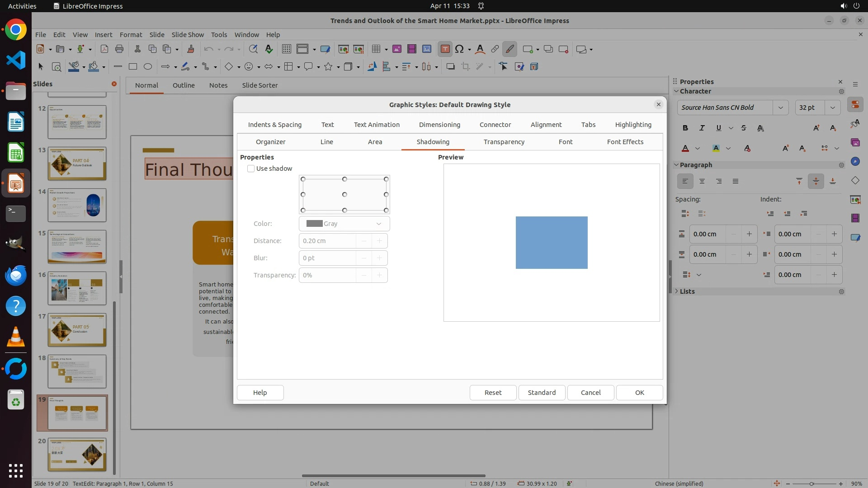This screenshot has height=488, width=868.
Task: Click the Print icon in toolbar
Action: (119, 49)
